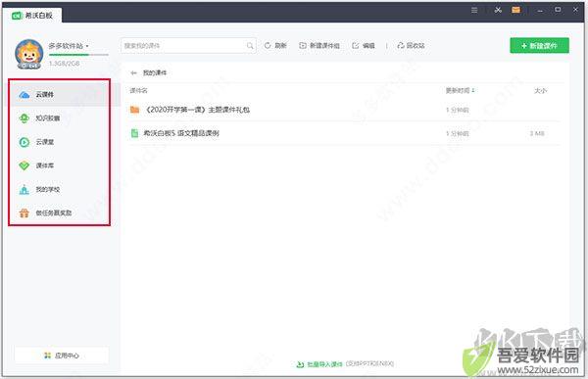Click the 大小 column header

pyautogui.click(x=540, y=91)
